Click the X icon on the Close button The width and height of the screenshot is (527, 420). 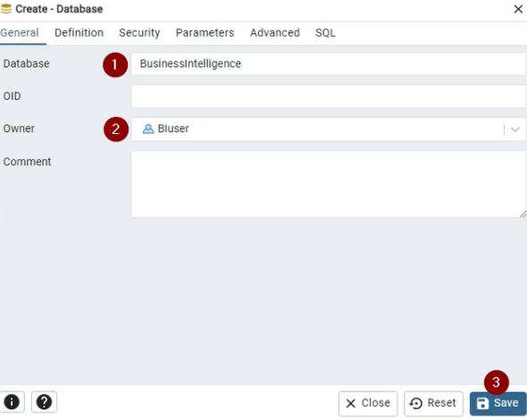click(350, 403)
